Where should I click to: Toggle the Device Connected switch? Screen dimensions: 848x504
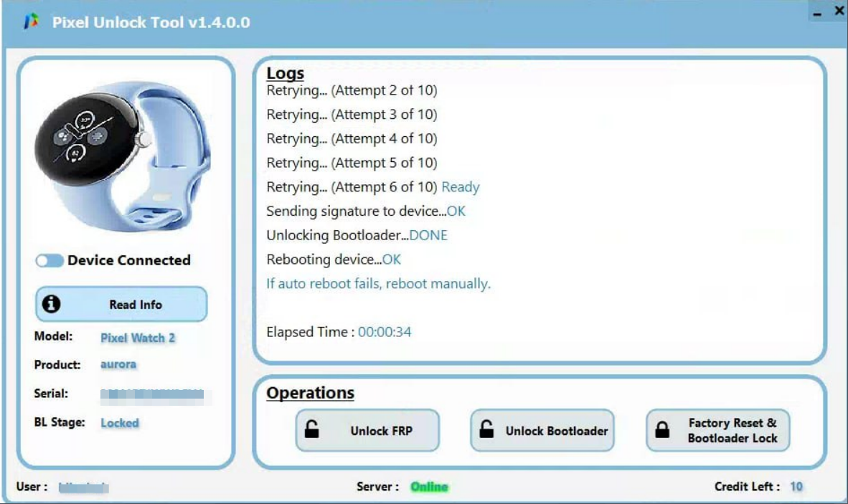pos(50,260)
